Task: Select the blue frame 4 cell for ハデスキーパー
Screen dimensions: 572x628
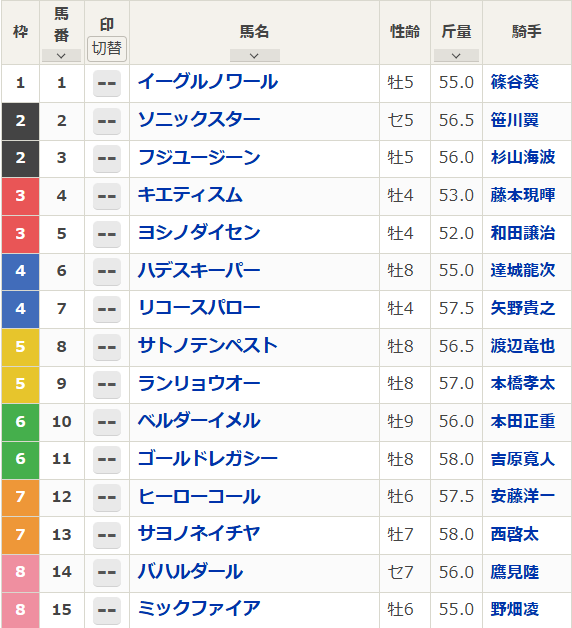Action: pos(20,271)
